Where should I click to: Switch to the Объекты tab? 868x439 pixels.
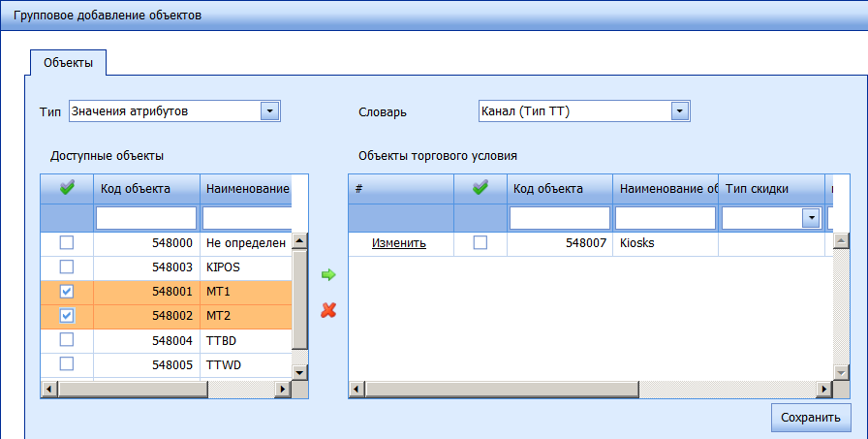(69, 63)
